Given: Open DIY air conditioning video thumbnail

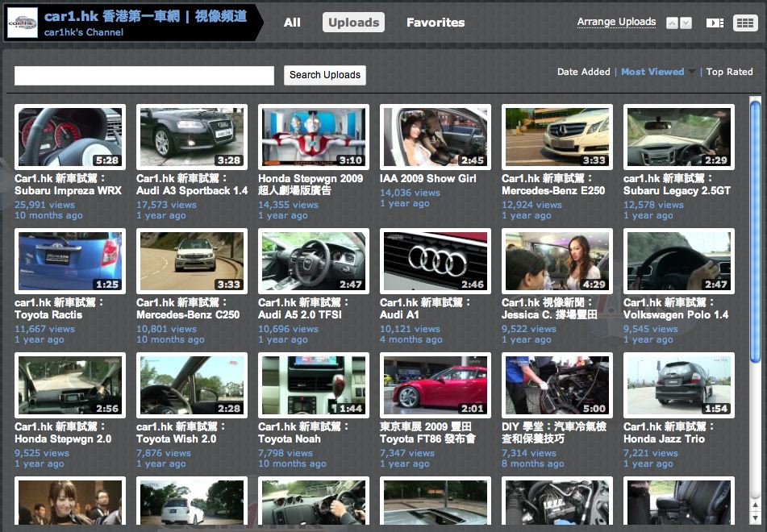Looking at the screenshot, I should [557, 385].
